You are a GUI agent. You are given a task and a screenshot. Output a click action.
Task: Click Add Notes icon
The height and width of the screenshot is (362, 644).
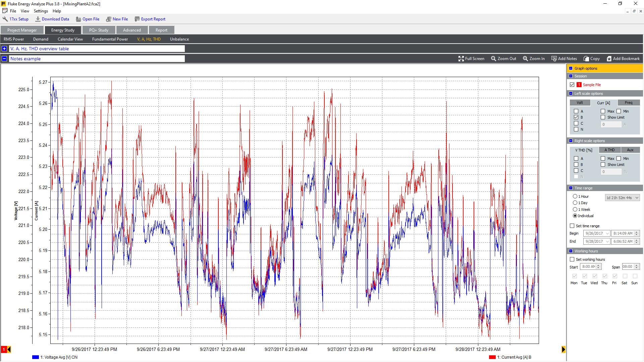coord(554,59)
